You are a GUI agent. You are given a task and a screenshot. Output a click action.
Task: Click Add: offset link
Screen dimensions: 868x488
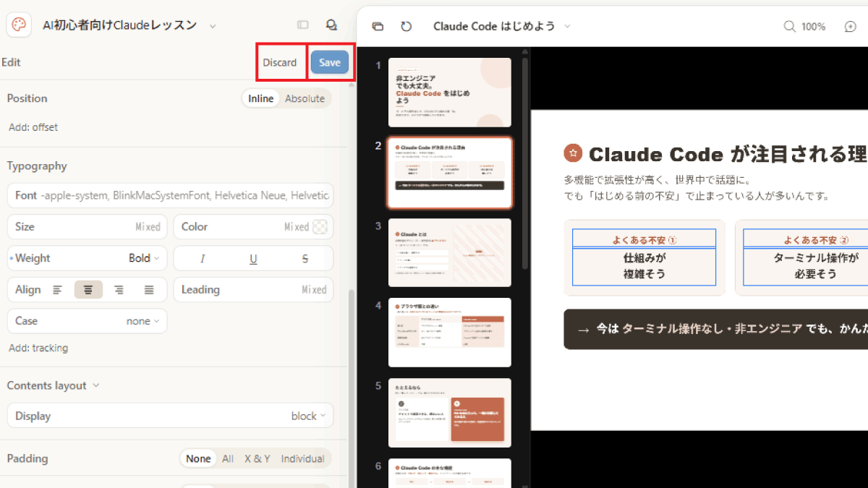[x=33, y=127]
